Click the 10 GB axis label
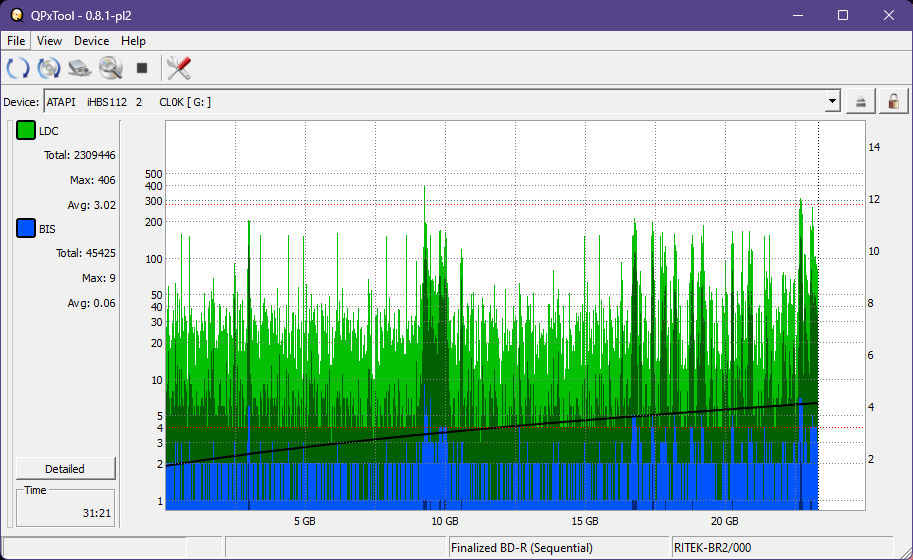This screenshot has height=560, width=913. (x=445, y=521)
